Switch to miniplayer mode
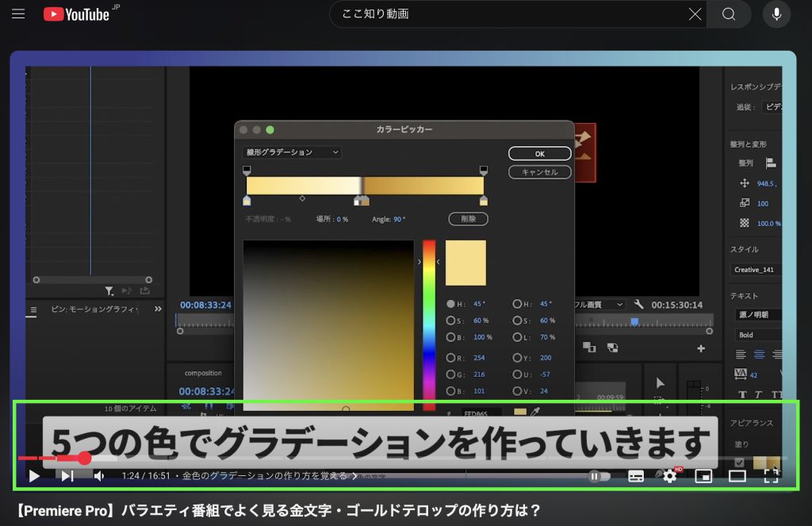The width and height of the screenshot is (812, 526). (x=703, y=476)
